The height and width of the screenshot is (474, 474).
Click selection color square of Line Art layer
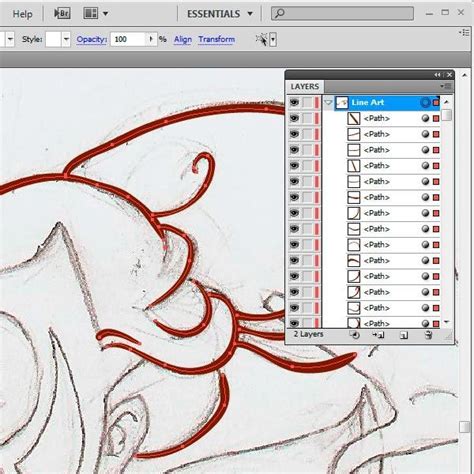[436, 102]
